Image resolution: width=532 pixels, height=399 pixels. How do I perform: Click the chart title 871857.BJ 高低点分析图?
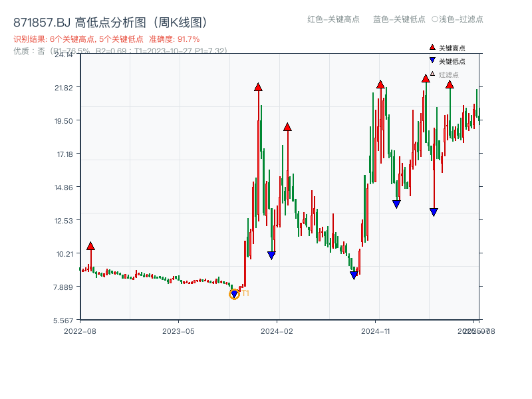[x=78, y=19]
